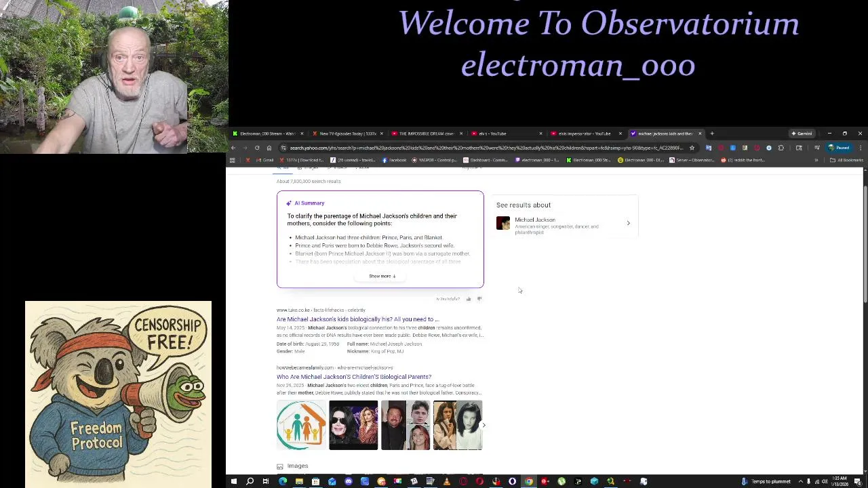Open 'Are Michael Jackson's kids biologically his' result
868x488 pixels.
tap(357, 319)
